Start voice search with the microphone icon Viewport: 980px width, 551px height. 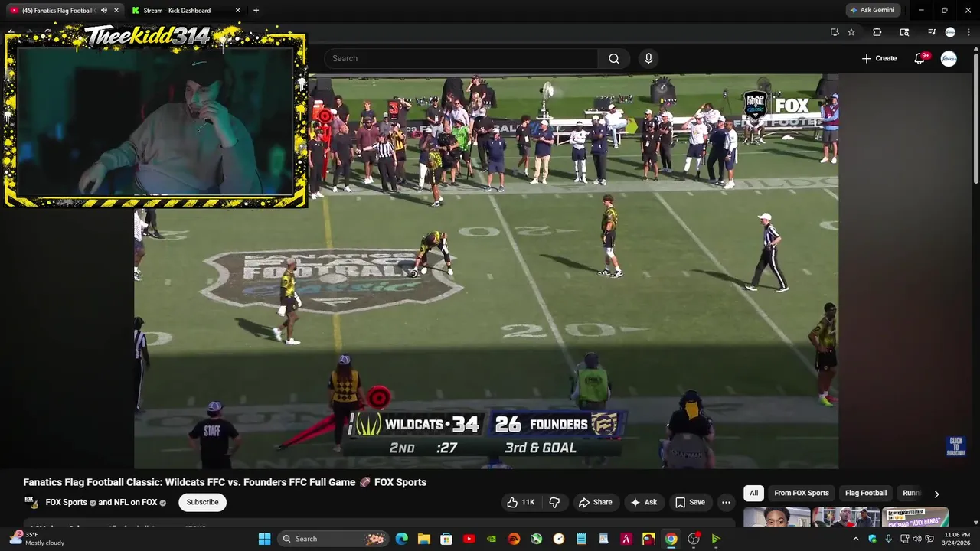click(648, 58)
